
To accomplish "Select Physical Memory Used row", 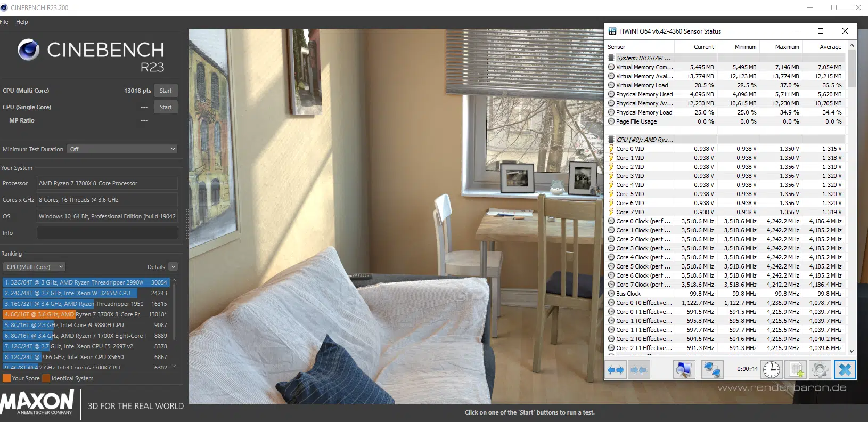I will coord(726,94).
